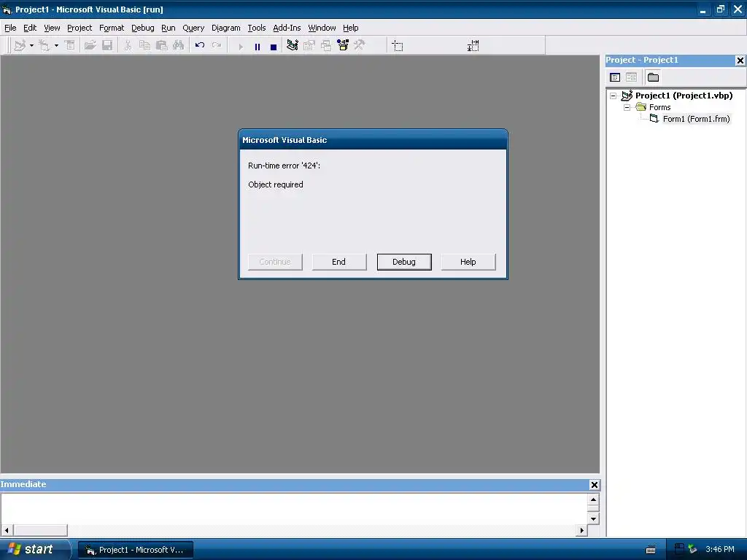The width and height of the screenshot is (747, 560).
Task: Click the network tray icon beside clock
Action: pyautogui.click(x=692, y=550)
